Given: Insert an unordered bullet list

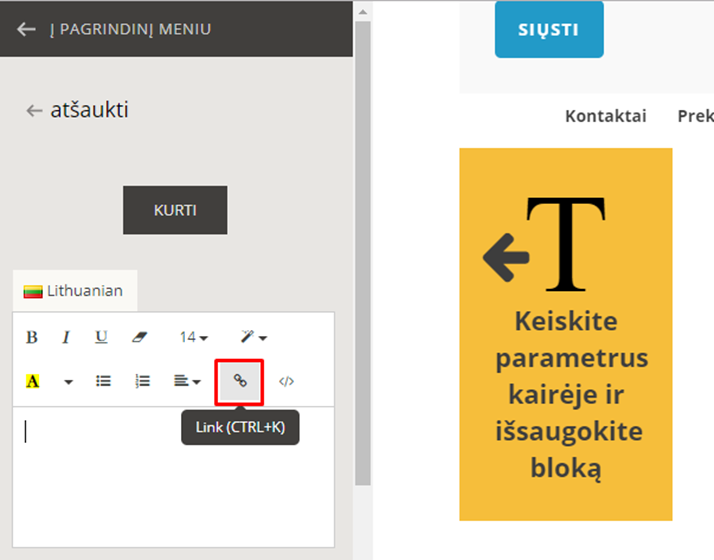Looking at the screenshot, I should [x=103, y=382].
